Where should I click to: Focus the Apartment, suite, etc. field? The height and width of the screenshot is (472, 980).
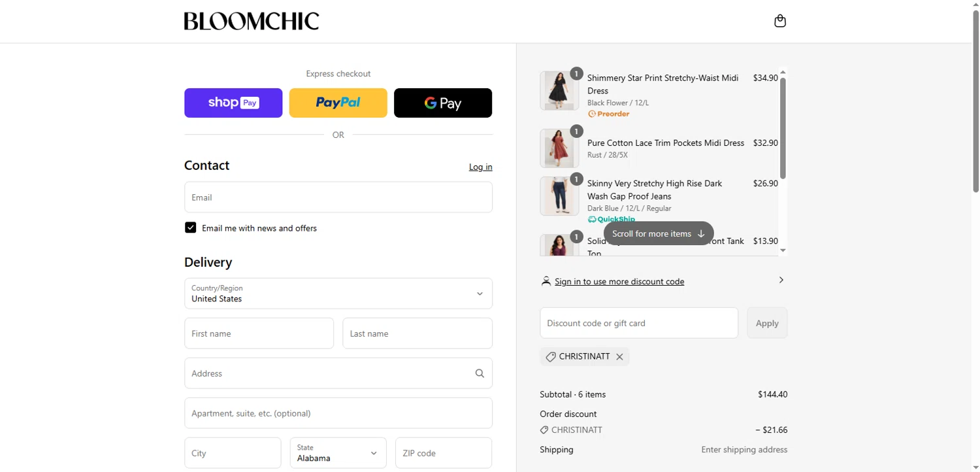[338, 413]
